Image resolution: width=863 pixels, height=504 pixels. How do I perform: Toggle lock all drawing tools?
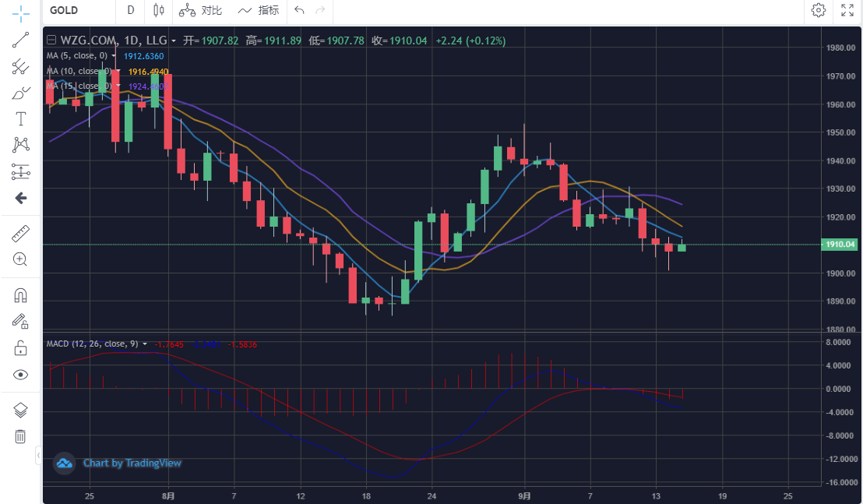point(21,348)
